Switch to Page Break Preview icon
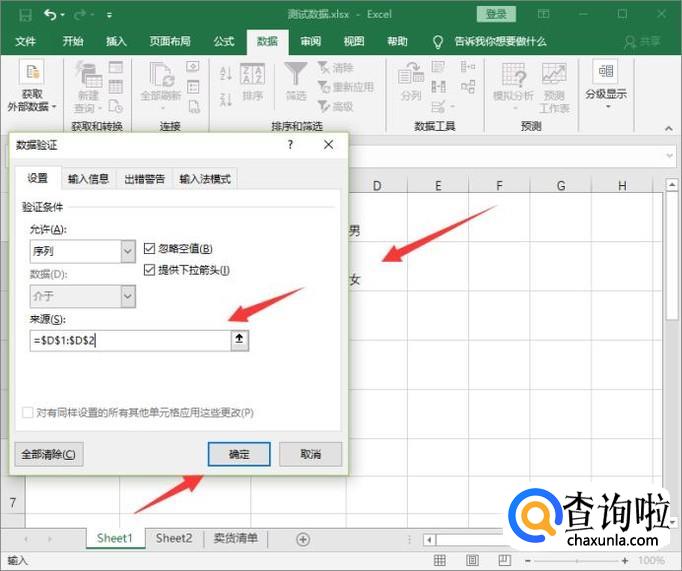682x571 pixels. coord(505,560)
